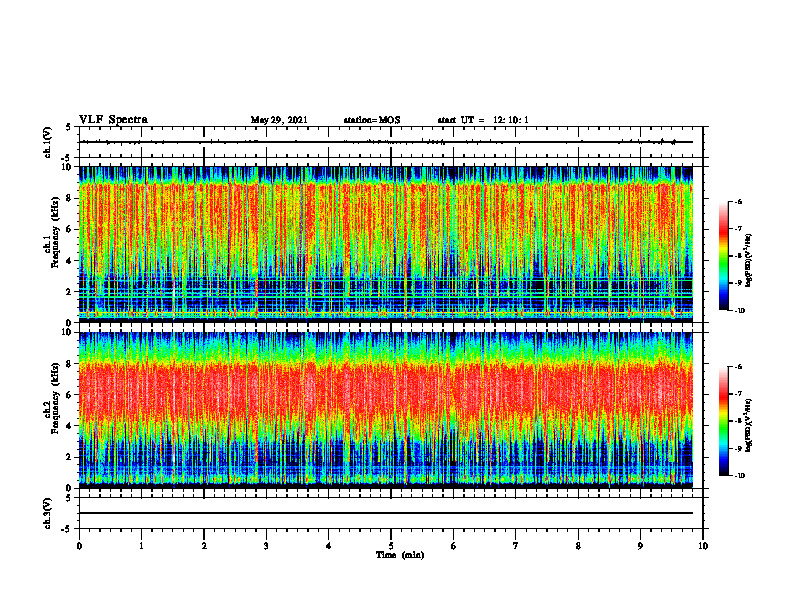Click time axis tick label "7"
This screenshot has height=612, width=792.
pos(516,546)
